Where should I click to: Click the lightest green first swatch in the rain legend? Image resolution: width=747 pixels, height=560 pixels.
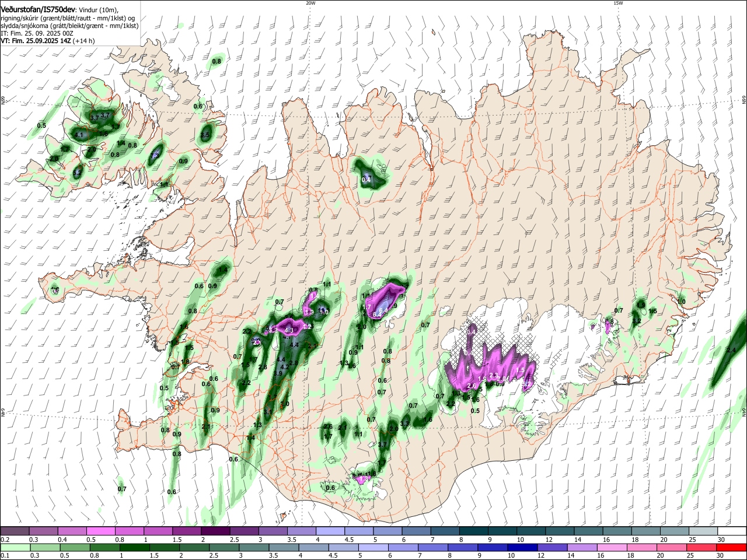[15, 547]
